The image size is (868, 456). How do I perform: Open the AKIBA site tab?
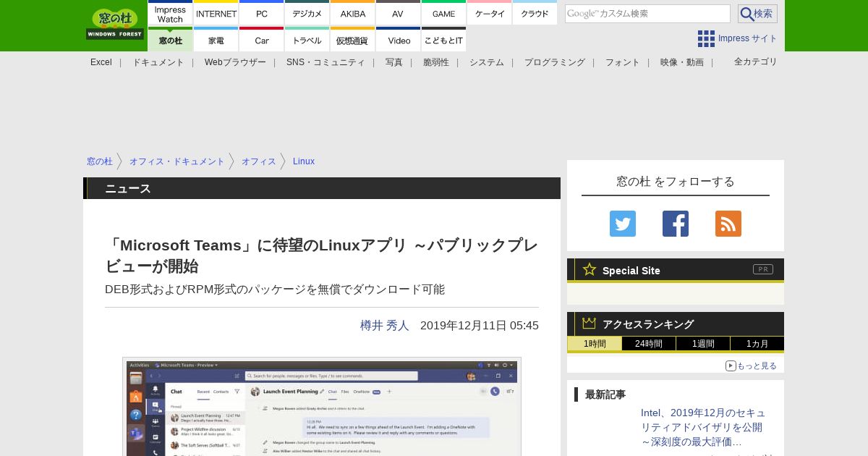tap(352, 13)
